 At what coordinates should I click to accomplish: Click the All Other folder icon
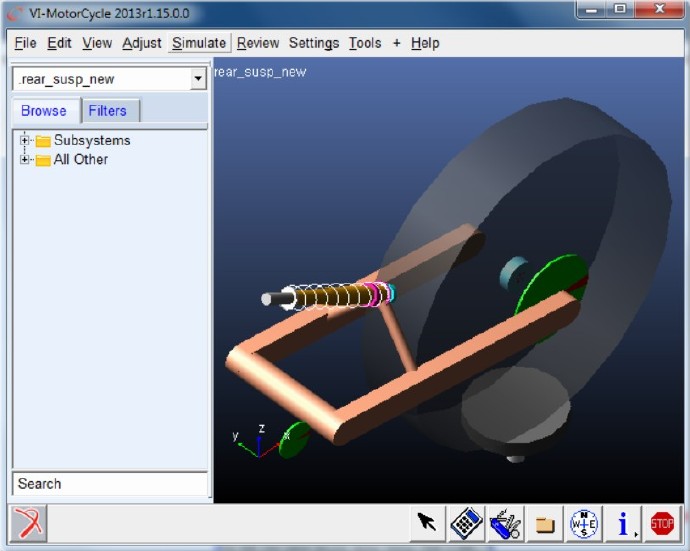tap(43, 160)
